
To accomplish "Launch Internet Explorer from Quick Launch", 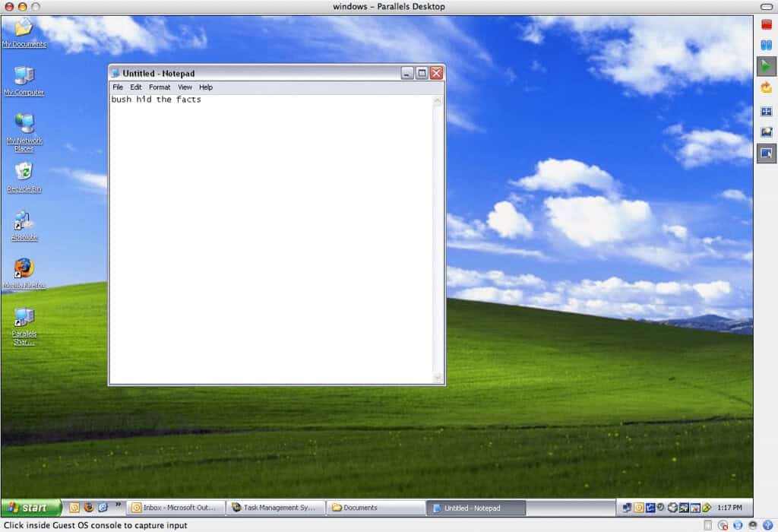I will (103, 507).
